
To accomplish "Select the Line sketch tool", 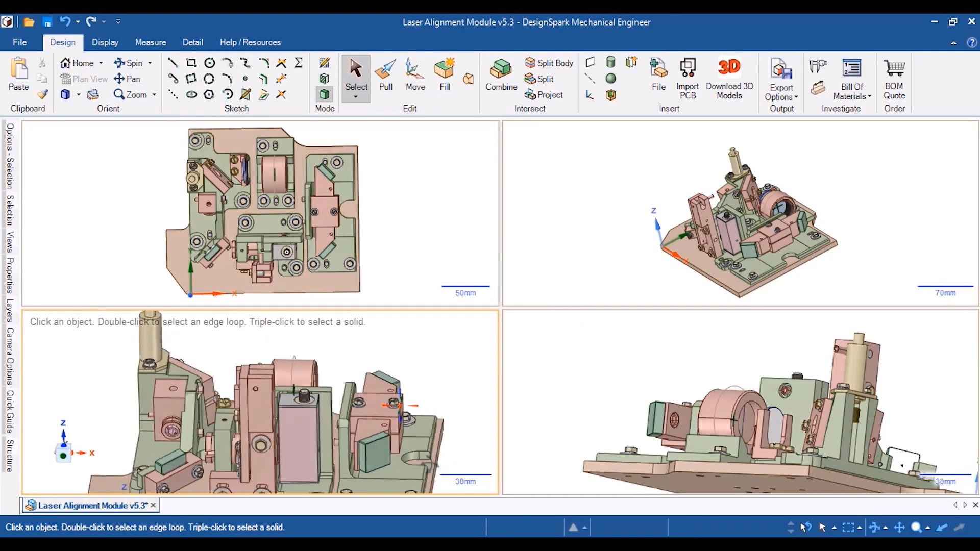I will pyautogui.click(x=173, y=63).
